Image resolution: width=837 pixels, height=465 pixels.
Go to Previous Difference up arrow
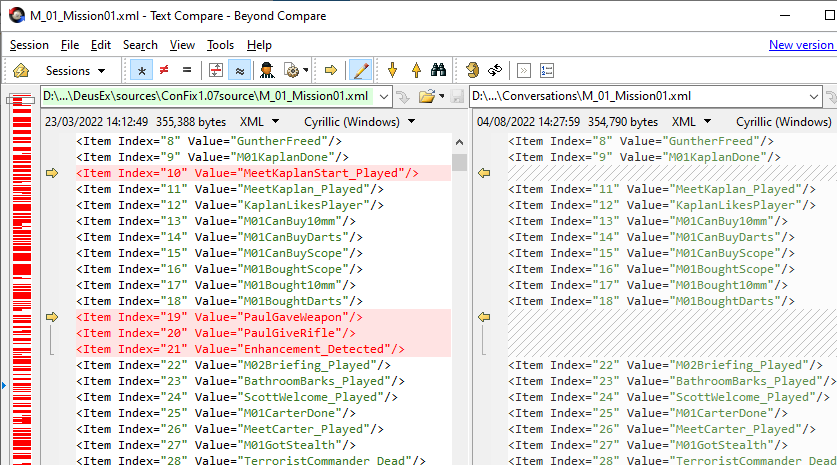point(416,70)
